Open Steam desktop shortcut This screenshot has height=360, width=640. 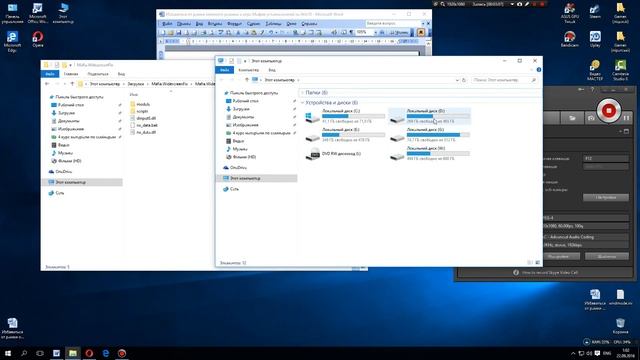pos(595,11)
